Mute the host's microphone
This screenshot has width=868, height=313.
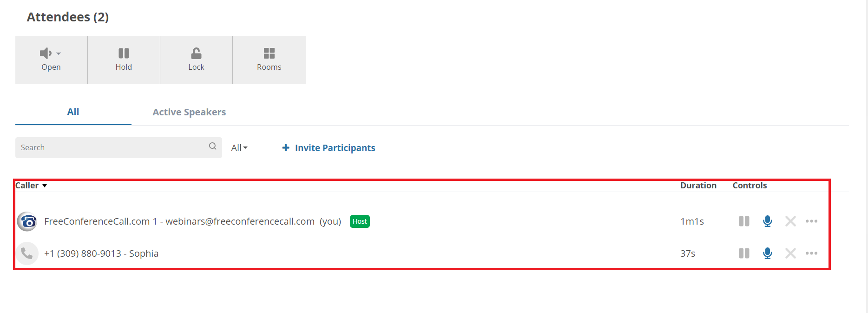pos(768,221)
